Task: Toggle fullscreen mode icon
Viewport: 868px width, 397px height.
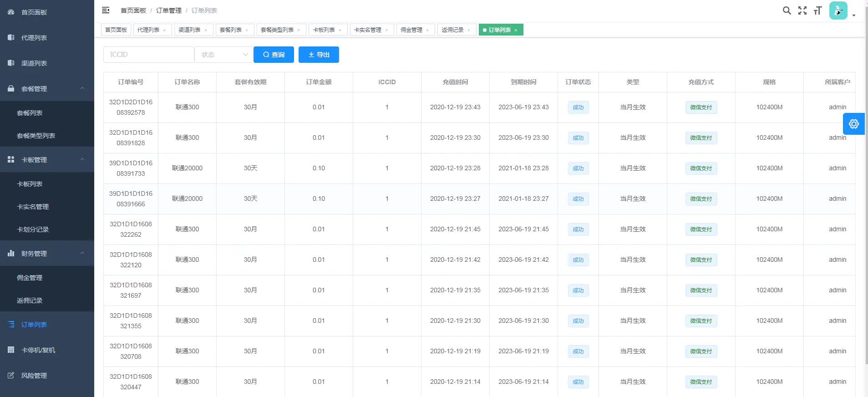Action: (802, 10)
